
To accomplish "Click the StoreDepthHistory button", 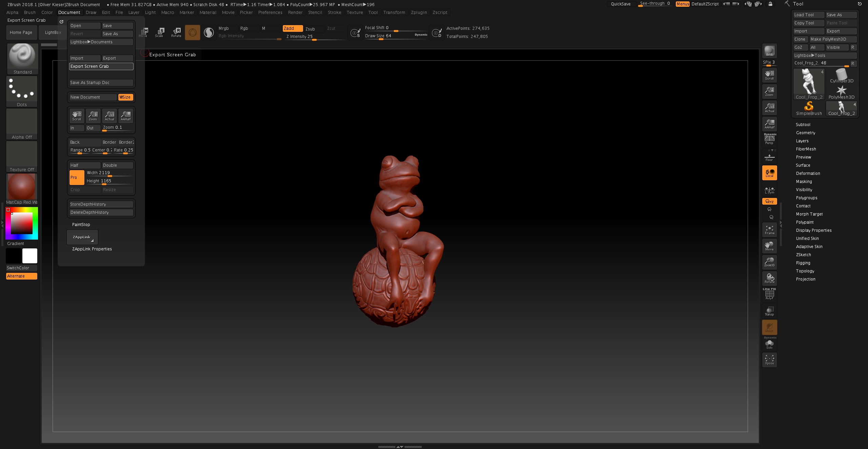I will point(101,204).
